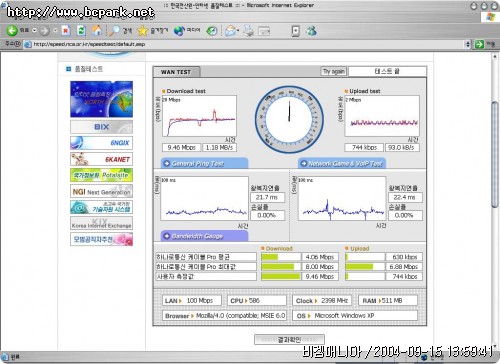This screenshot has width=500, height=364.
Task: Click the History icon in toolbar
Action: (x=212, y=31)
